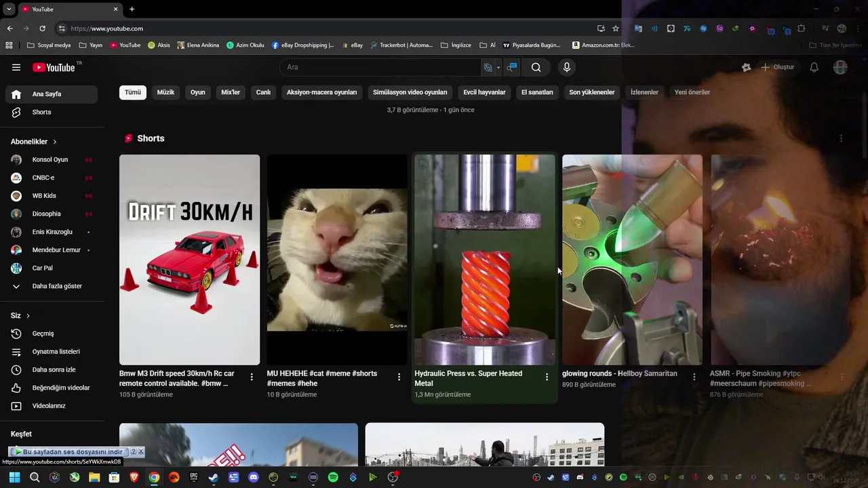The width and height of the screenshot is (868, 488).
Task: Open Mendebur Lemur channel
Action: pyautogui.click(x=52, y=250)
